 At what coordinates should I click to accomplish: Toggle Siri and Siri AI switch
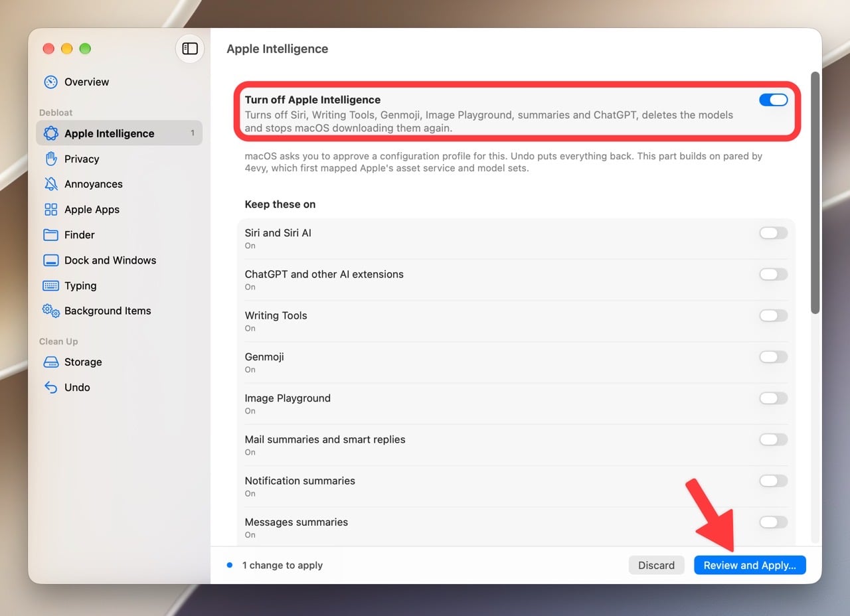(x=774, y=233)
